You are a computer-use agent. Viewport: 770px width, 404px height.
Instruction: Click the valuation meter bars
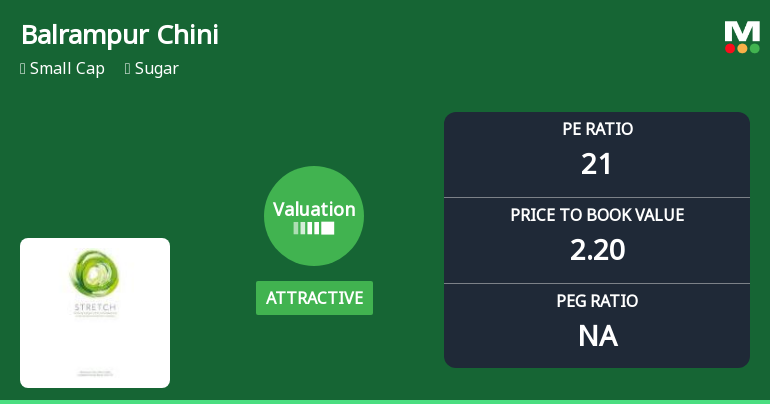pyautogui.click(x=314, y=229)
